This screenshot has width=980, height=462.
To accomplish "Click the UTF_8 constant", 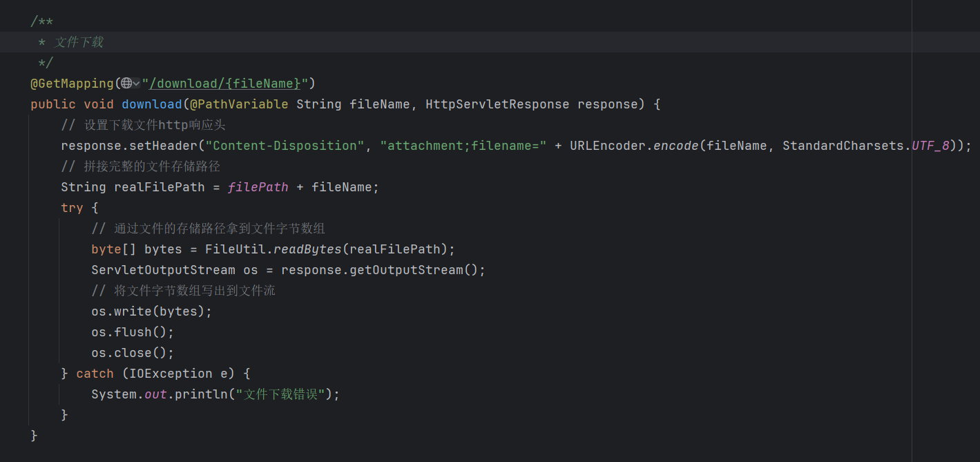I will [x=931, y=146].
